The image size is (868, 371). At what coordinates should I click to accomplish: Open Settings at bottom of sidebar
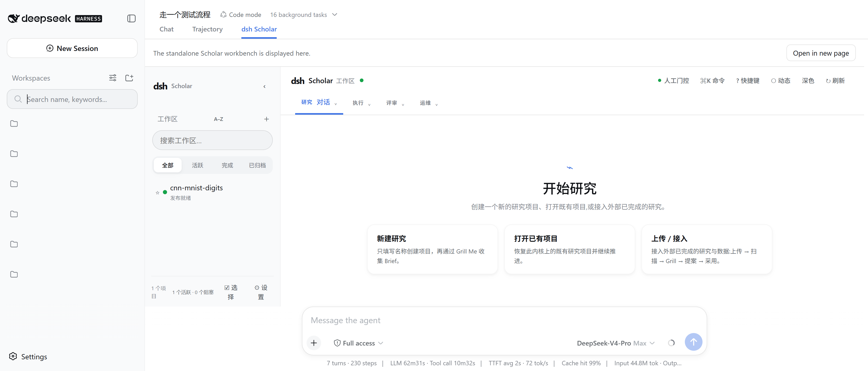coord(28,356)
